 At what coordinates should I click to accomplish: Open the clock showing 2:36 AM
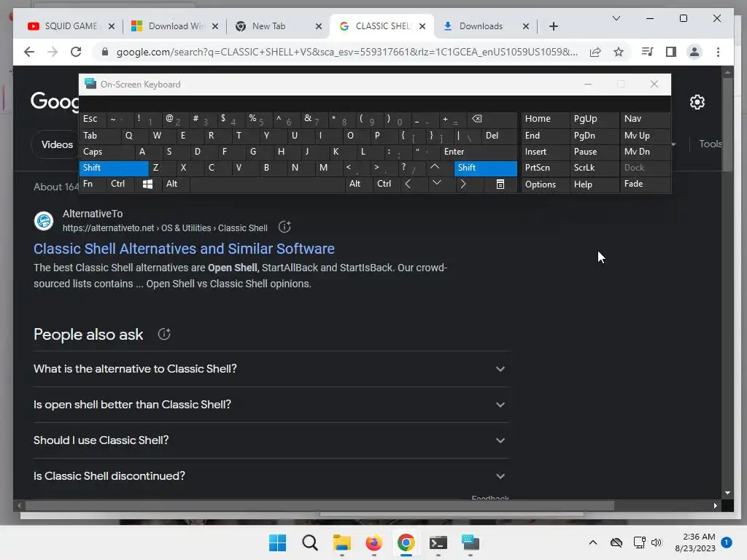coord(694,542)
